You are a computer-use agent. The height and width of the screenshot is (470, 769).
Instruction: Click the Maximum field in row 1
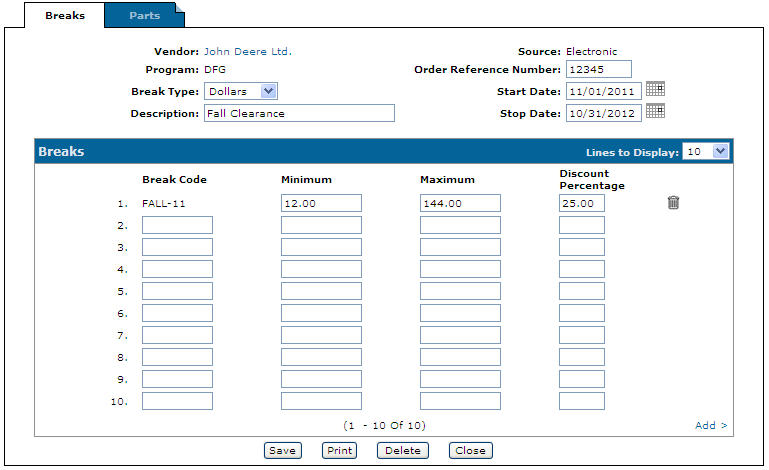point(460,203)
